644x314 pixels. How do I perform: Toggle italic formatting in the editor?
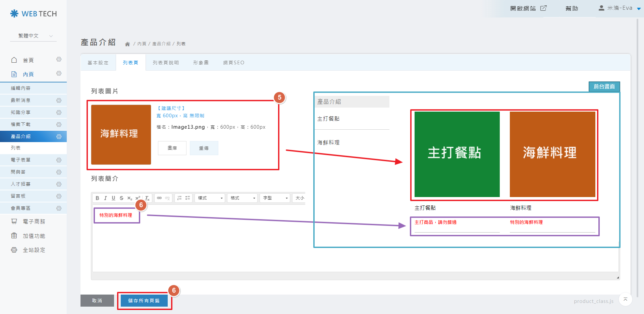pos(105,198)
